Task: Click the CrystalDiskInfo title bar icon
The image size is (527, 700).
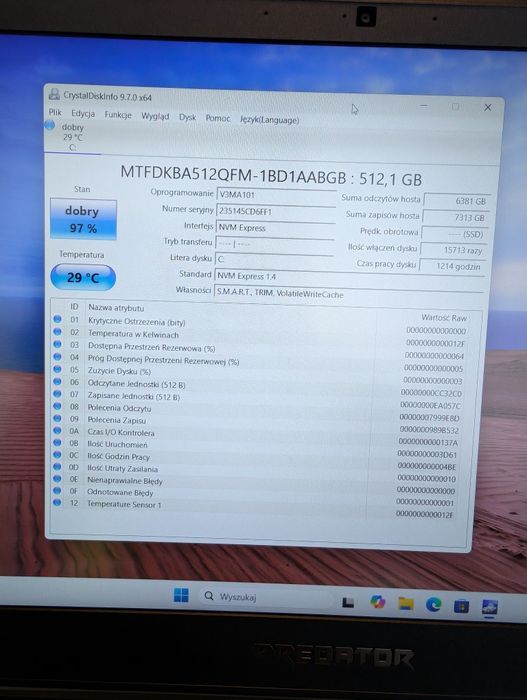Action: point(54,94)
